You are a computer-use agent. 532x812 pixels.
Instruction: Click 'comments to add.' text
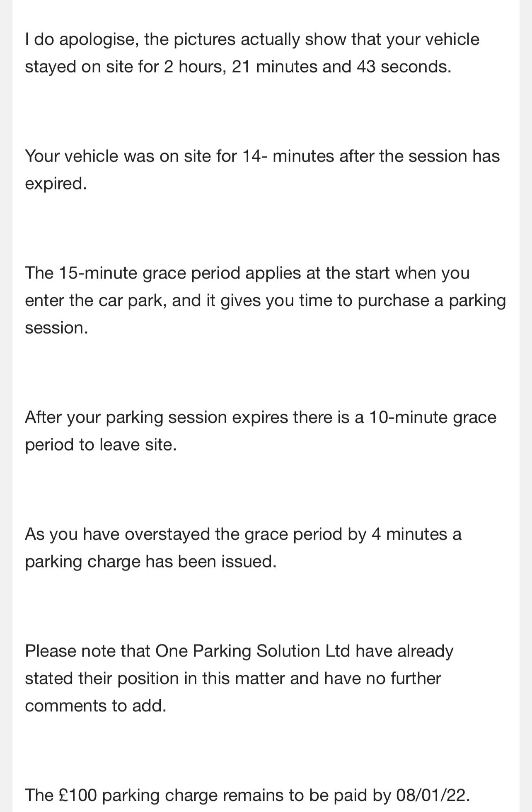tap(96, 706)
